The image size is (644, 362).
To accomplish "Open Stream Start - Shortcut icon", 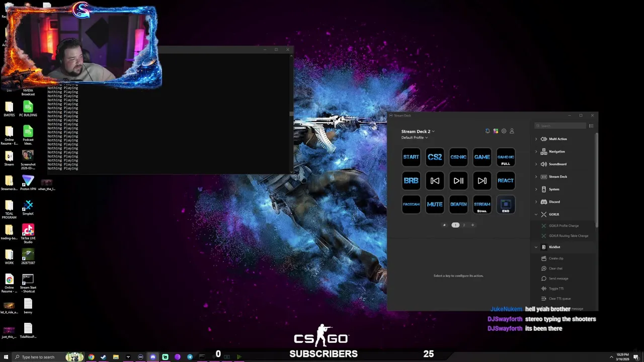I will [x=28, y=284].
